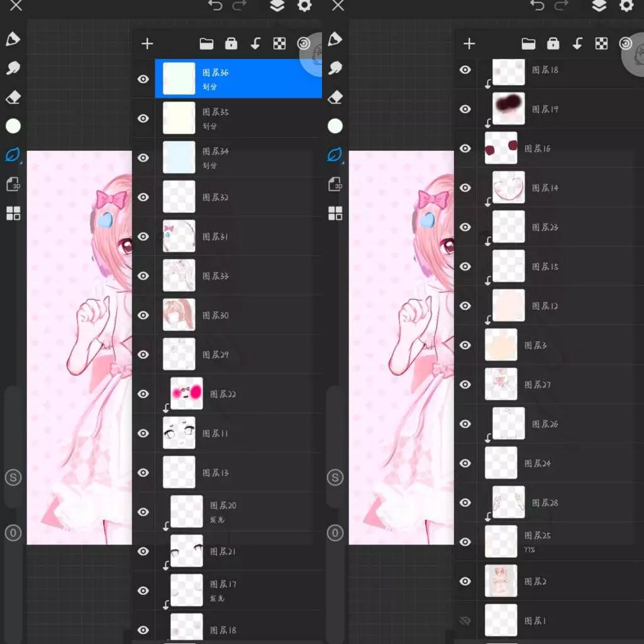
Task: Select layer 图层29 thumbnail
Action: pos(179,354)
